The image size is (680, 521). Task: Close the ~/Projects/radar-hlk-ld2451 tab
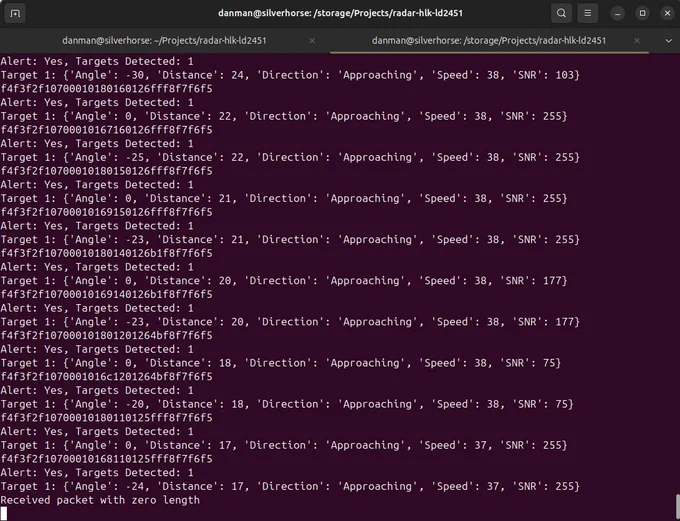point(312,40)
